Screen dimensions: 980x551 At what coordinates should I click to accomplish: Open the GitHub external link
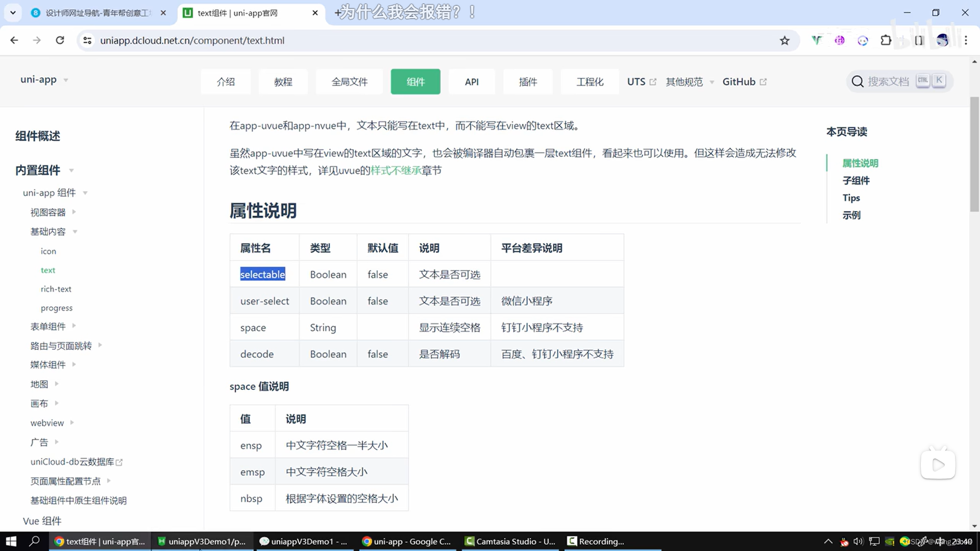(x=744, y=82)
